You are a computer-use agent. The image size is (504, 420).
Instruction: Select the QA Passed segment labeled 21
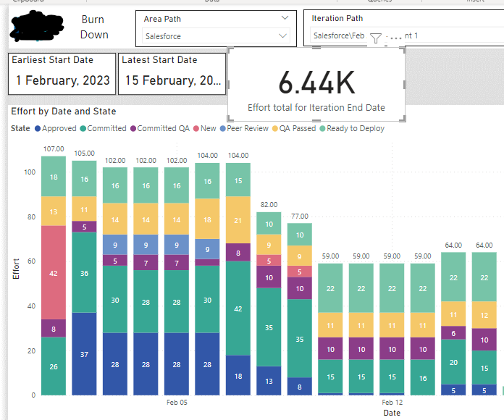tap(238, 220)
